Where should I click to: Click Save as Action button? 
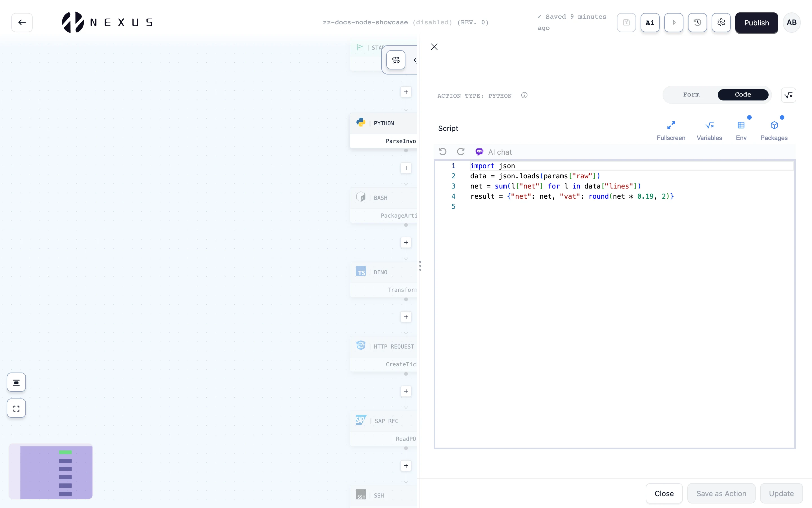pyautogui.click(x=721, y=494)
